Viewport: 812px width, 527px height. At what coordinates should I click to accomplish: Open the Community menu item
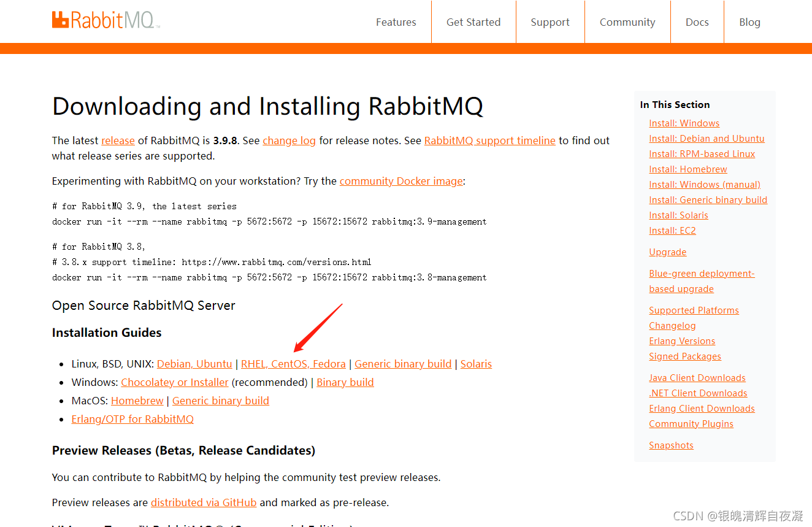[x=627, y=22]
